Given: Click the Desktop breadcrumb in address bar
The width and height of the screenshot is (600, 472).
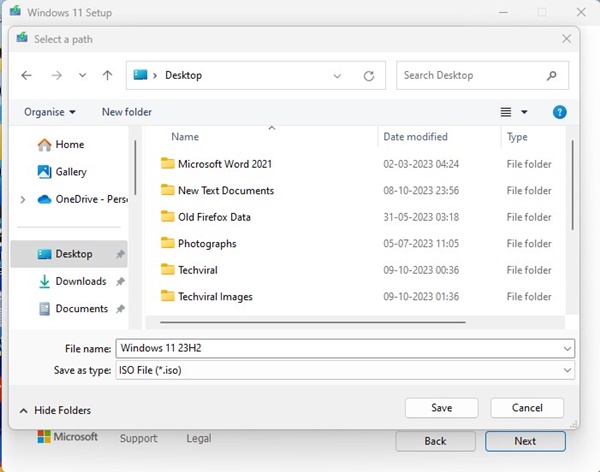Looking at the screenshot, I should [x=183, y=75].
